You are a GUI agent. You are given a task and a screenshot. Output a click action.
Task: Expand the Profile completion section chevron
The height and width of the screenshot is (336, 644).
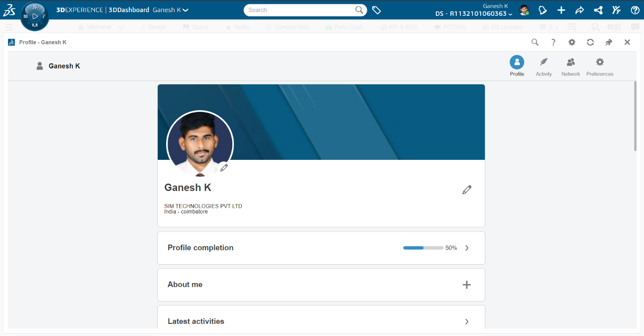point(467,248)
